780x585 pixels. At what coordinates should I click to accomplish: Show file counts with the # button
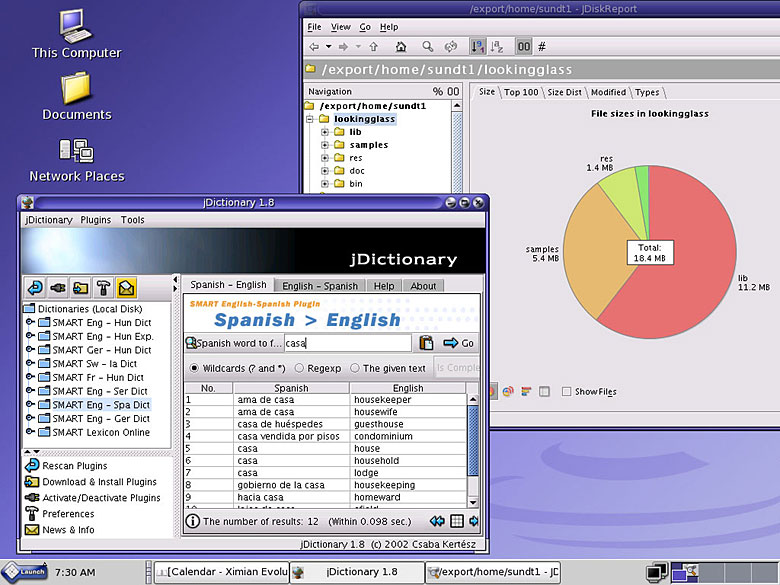click(x=542, y=47)
